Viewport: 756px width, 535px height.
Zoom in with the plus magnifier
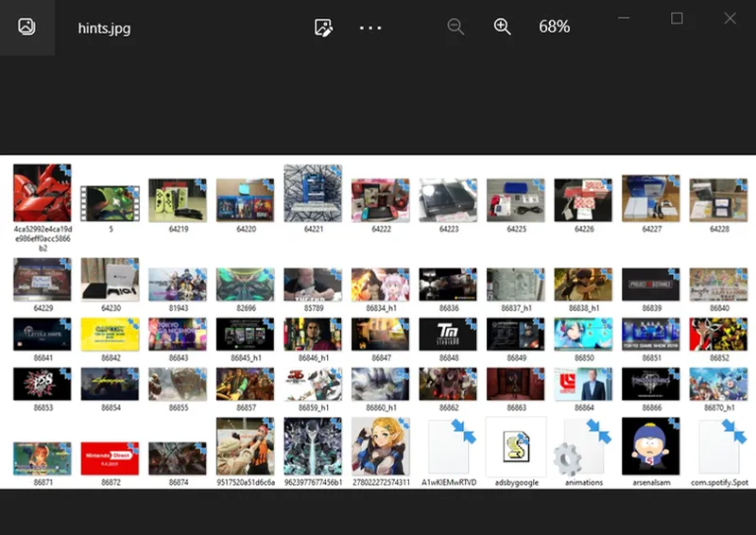502,26
